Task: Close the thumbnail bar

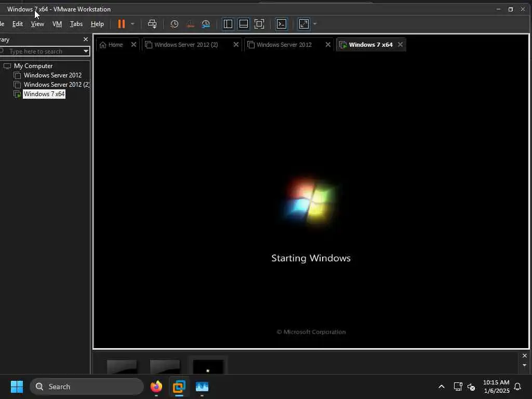Action: (525, 355)
